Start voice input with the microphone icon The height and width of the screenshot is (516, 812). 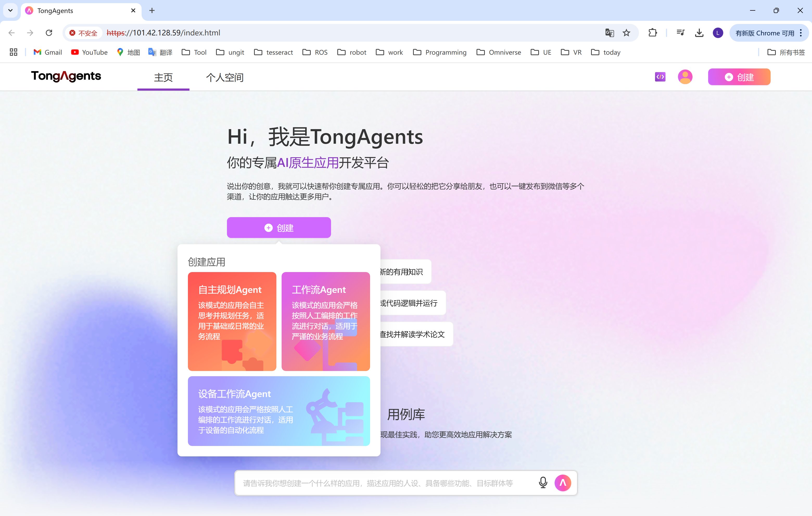click(543, 483)
